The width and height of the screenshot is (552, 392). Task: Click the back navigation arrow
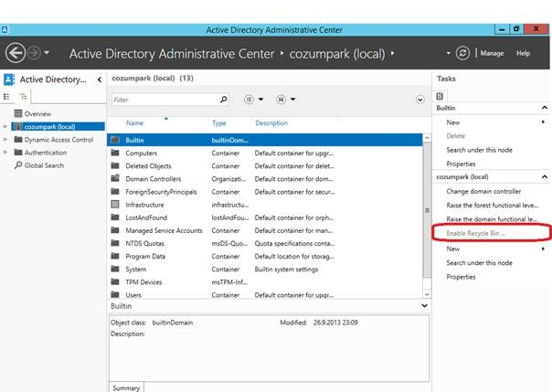(x=16, y=53)
